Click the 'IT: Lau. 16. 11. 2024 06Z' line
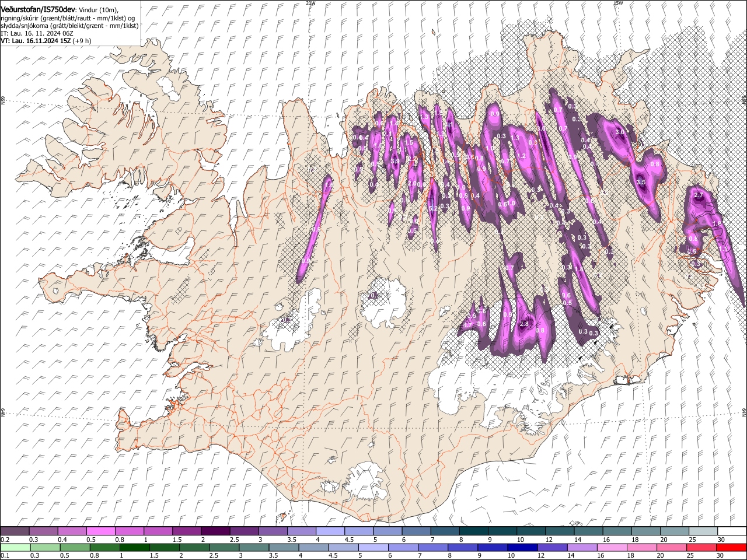The width and height of the screenshot is (747, 560). pyautogui.click(x=37, y=33)
